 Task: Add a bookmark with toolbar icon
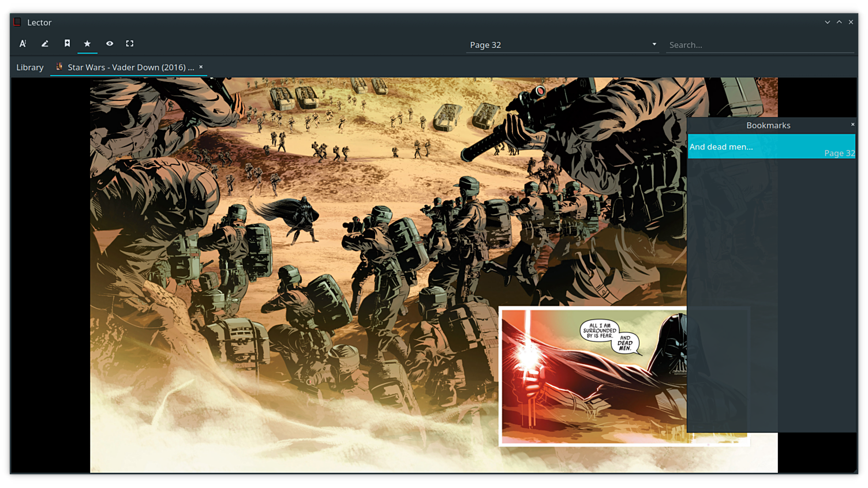click(x=67, y=44)
